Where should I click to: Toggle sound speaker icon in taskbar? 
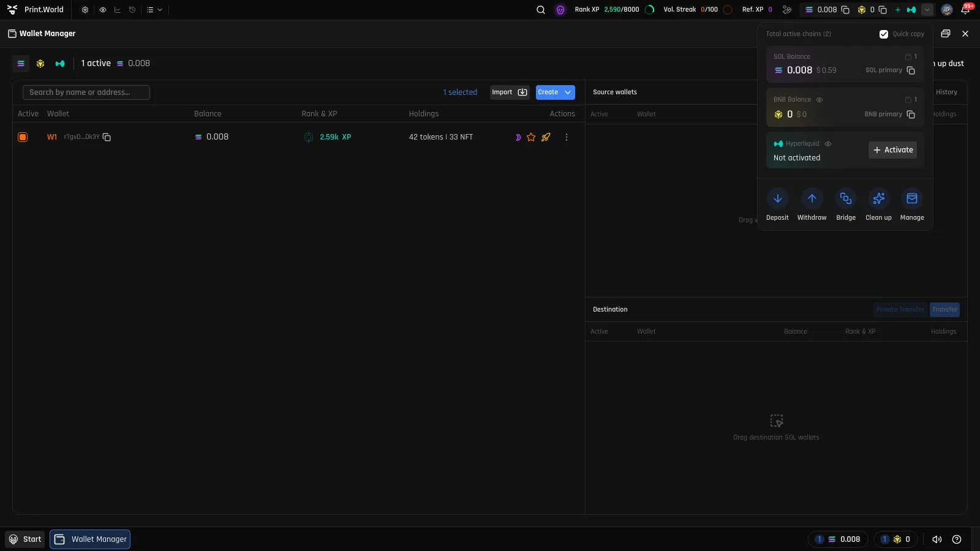pyautogui.click(x=937, y=539)
